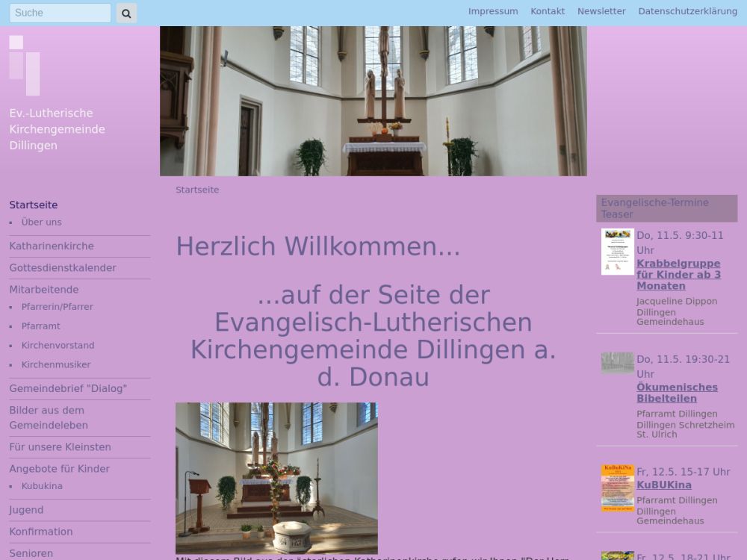Open the Datenschutzerklärung link
The width and height of the screenshot is (747, 560).
coord(687,11)
